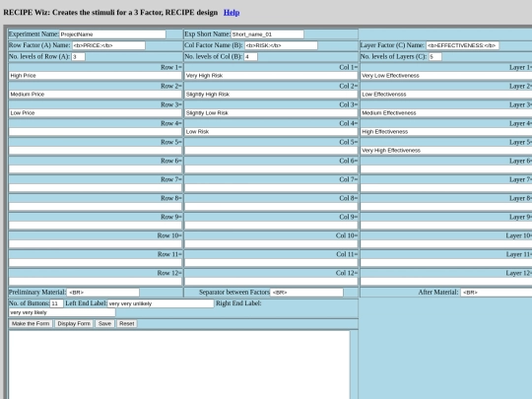Focus the Experiment Name field
Viewport: 532px width, 399px height.
[112, 34]
